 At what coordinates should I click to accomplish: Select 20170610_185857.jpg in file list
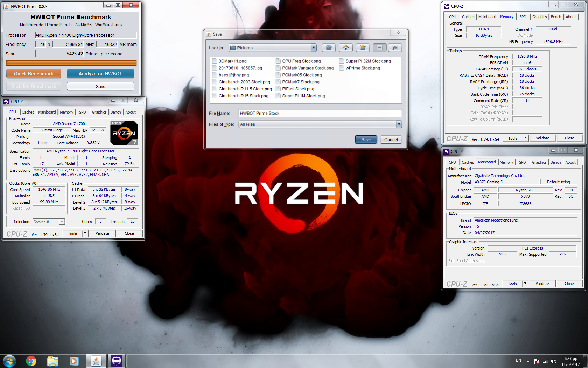[x=237, y=68]
